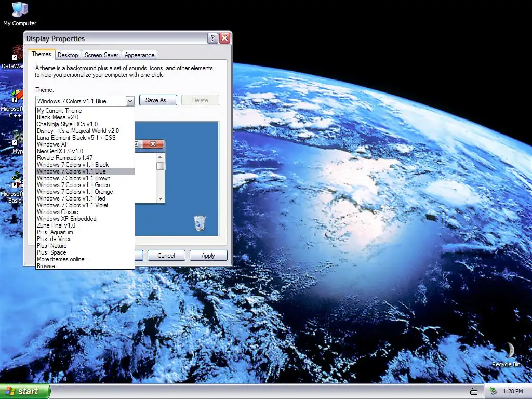Select My Current Theme option
This screenshot has height=399, width=532.
click(x=85, y=111)
